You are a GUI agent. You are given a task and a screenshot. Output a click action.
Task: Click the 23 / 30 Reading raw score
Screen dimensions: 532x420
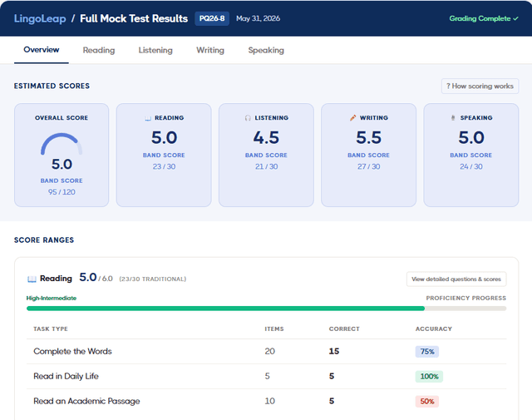164,166
